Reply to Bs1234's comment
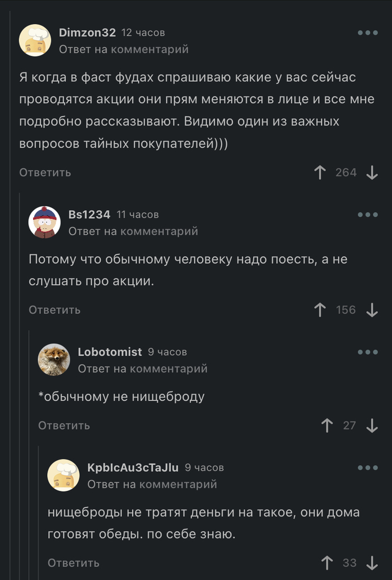The height and width of the screenshot is (580, 392). pyautogui.click(x=55, y=310)
